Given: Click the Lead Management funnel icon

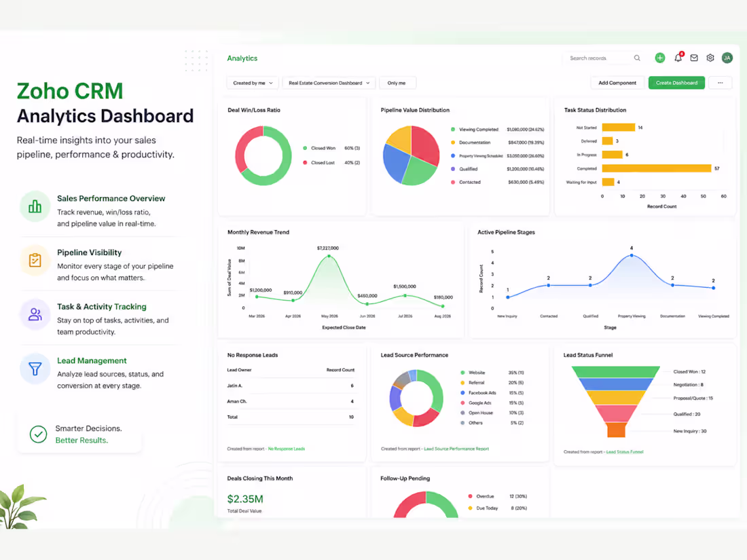Looking at the screenshot, I should click(x=35, y=369).
